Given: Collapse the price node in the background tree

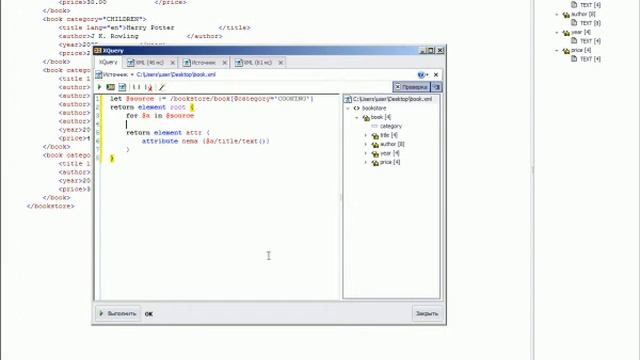Looking at the screenshot, I should click(557, 50).
